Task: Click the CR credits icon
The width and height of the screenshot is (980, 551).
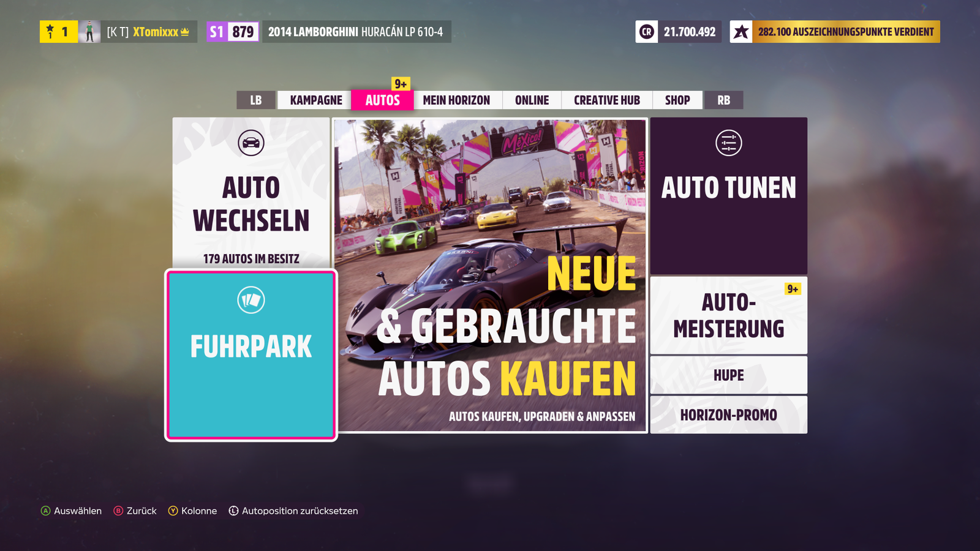Action: pyautogui.click(x=647, y=32)
